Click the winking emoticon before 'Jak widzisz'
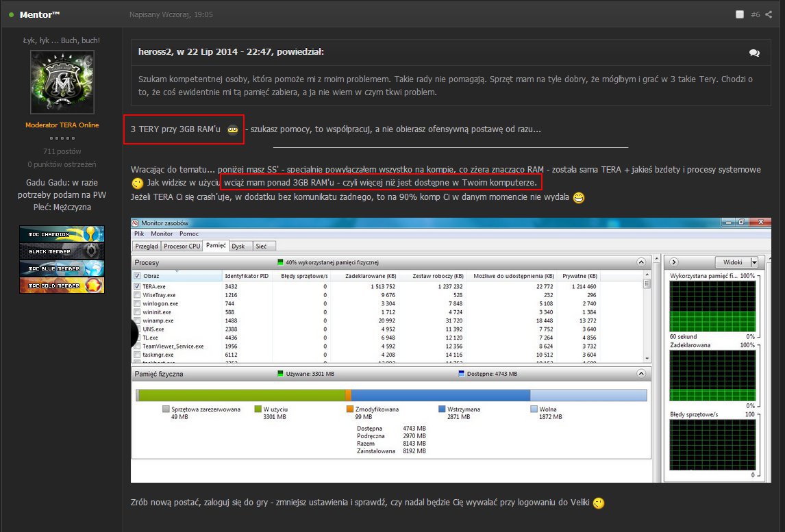Screen dimensions: 785x532 click(137, 183)
